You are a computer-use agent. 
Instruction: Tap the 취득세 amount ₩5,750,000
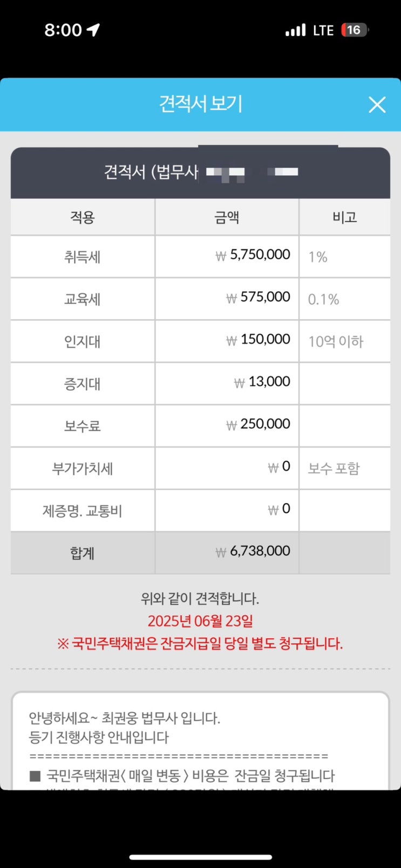(x=253, y=255)
